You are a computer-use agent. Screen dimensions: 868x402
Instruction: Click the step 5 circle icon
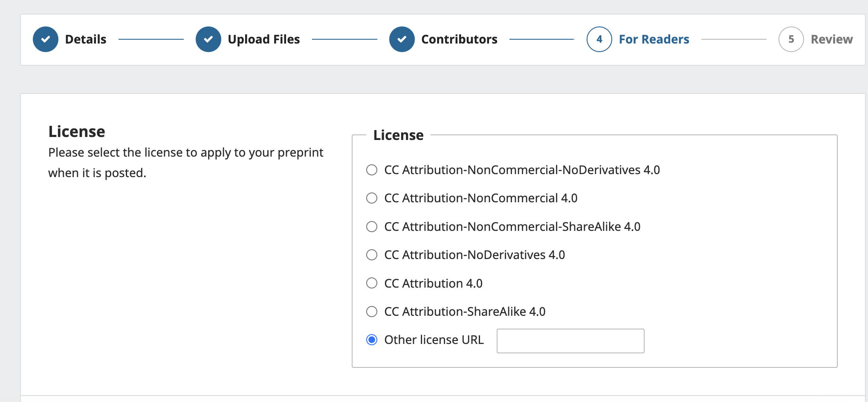coord(791,39)
